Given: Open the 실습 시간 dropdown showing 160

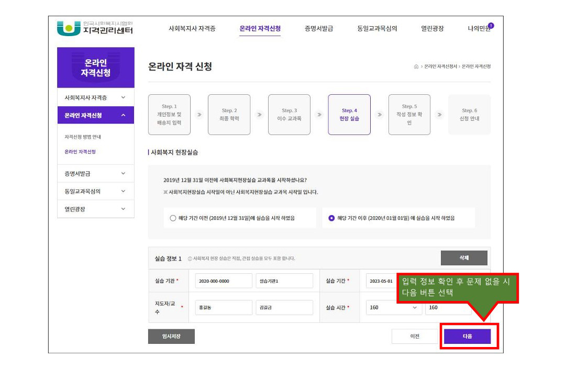Looking at the screenshot, I should tap(393, 308).
